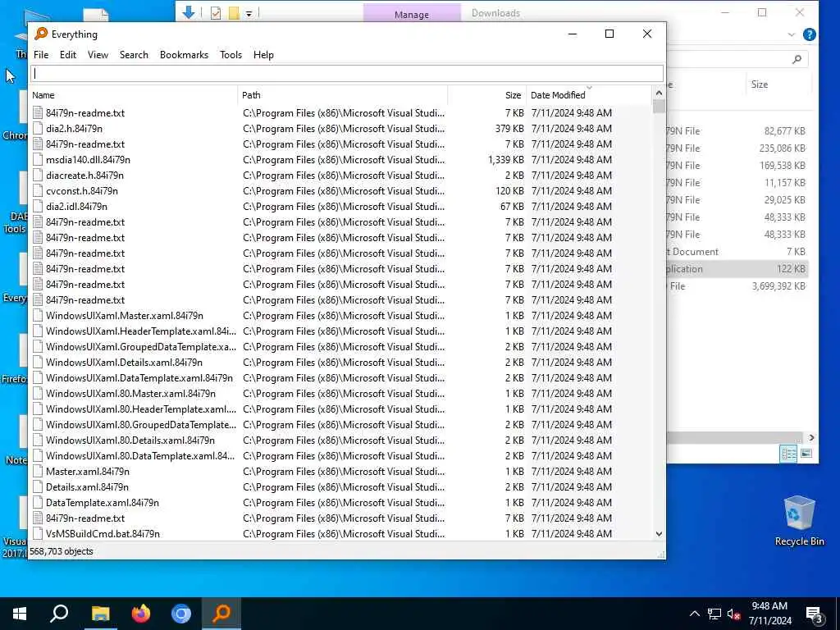The image size is (840, 630).
Task: Click file icon of diacreate.h.84i79n
Action: 38,176
